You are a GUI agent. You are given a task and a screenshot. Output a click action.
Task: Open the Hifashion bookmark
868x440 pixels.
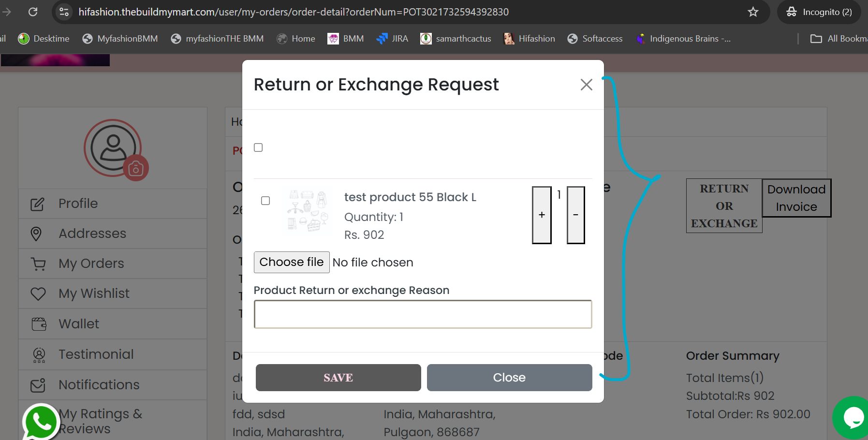pos(529,39)
